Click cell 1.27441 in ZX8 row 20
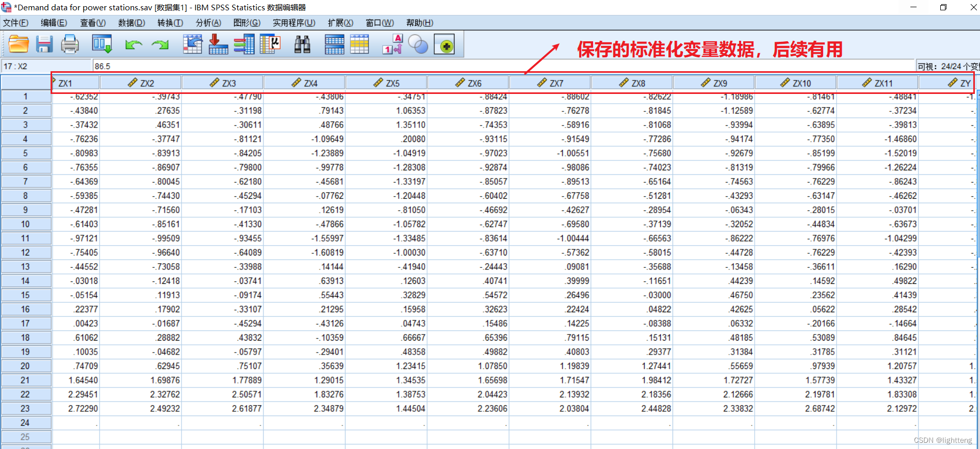Viewport: 980px width, 449px height. [x=632, y=366]
